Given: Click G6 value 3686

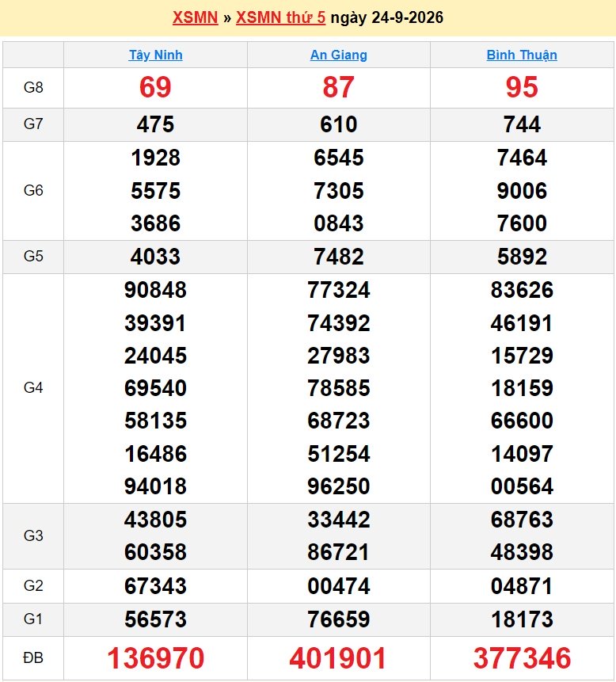Looking at the screenshot, I should coord(156,223).
